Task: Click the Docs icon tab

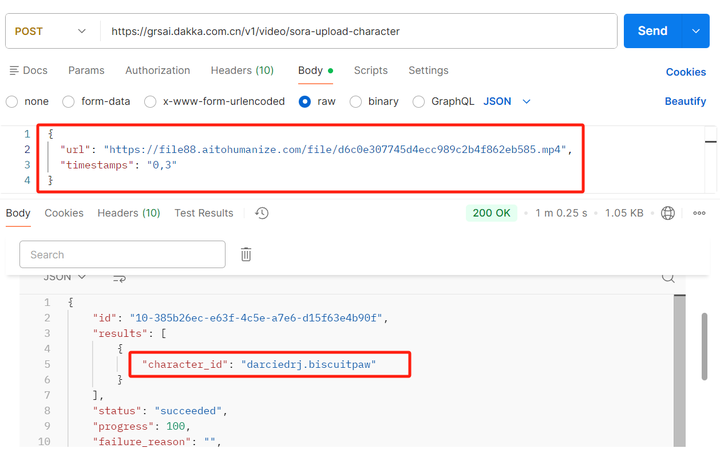Action: point(28,71)
